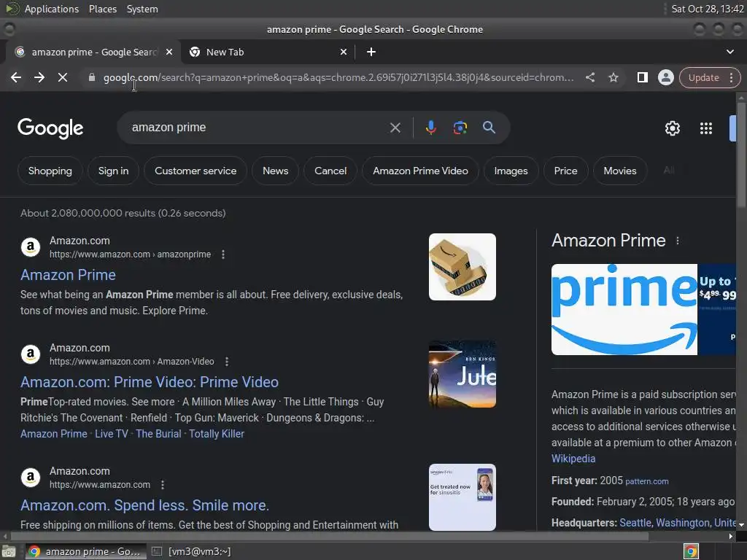Image resolution: width=747 pixels, height=560 pixels.
Task: Click the horizontal scrollbar at bottom
Action: tap(329, 536)
